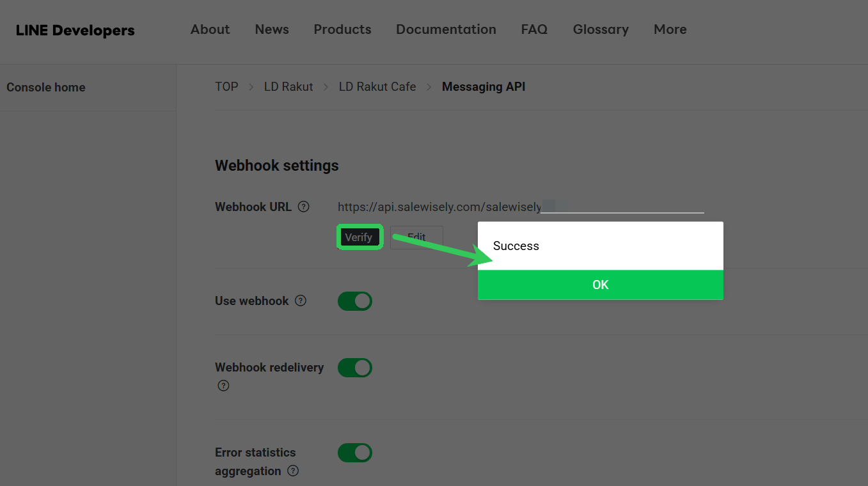Click TOP in the breadcrumb
This screenshot has height=486, width=868.
226,86
